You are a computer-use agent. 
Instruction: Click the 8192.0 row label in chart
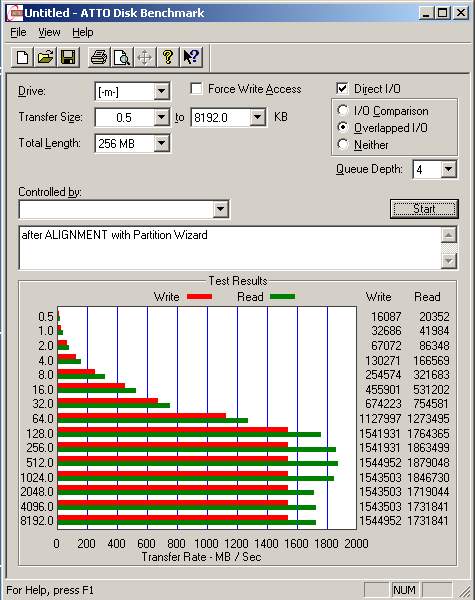[x=37, y=521]
